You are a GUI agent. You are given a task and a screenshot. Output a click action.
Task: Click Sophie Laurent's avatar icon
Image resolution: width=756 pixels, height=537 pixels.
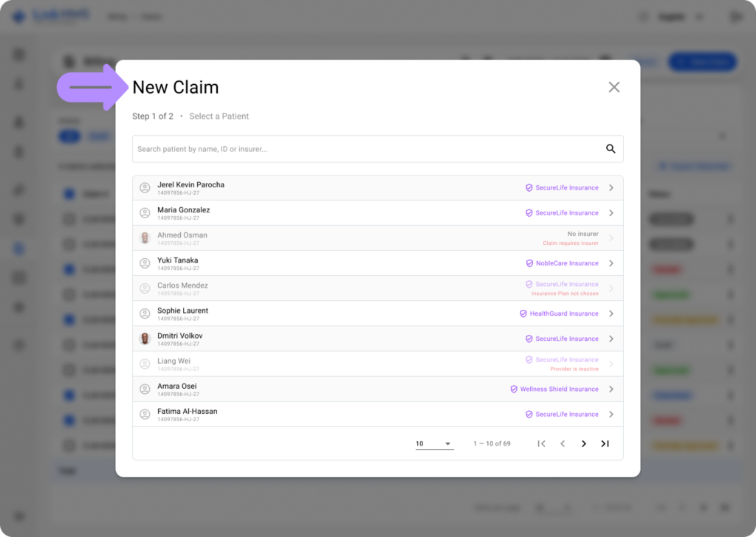pos(145,313)
